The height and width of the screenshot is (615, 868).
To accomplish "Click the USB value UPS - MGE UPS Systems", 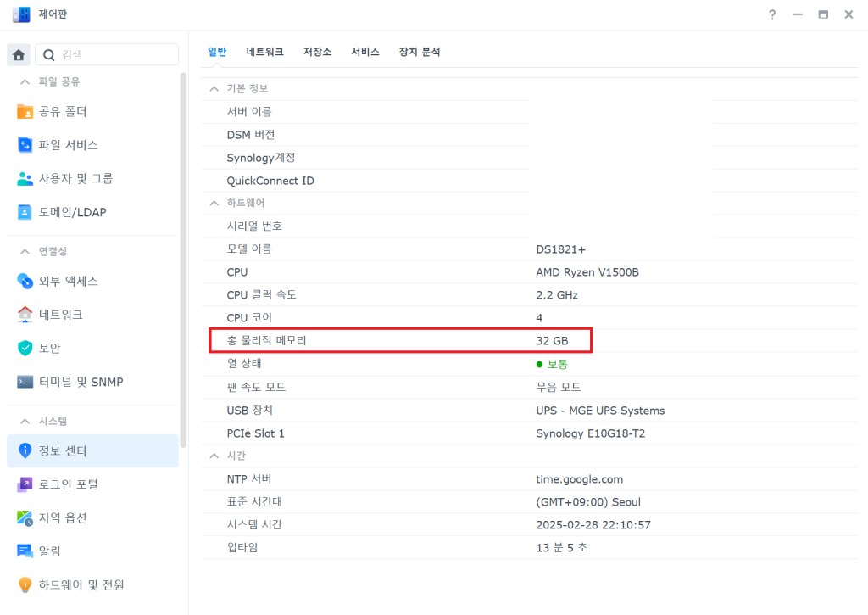I will point(600,411).
